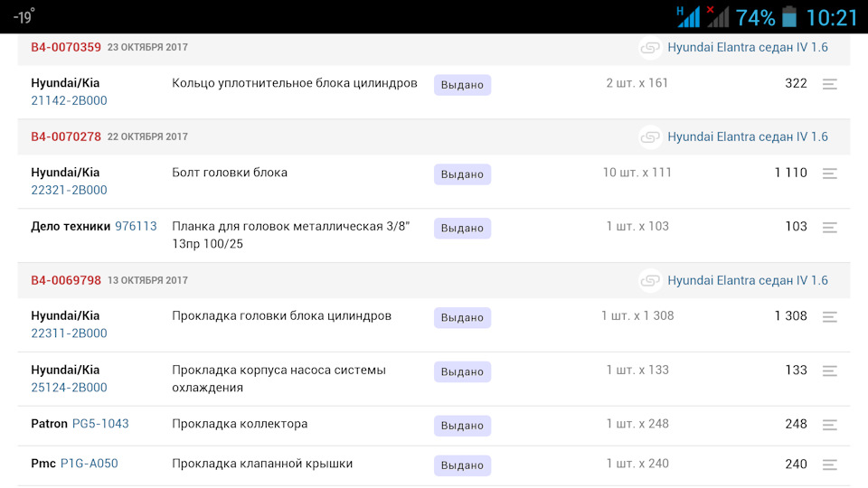Viewport: 868px width, 488px height.
Task: Tap the battery icon in status bar
Action: coord(789,17)
